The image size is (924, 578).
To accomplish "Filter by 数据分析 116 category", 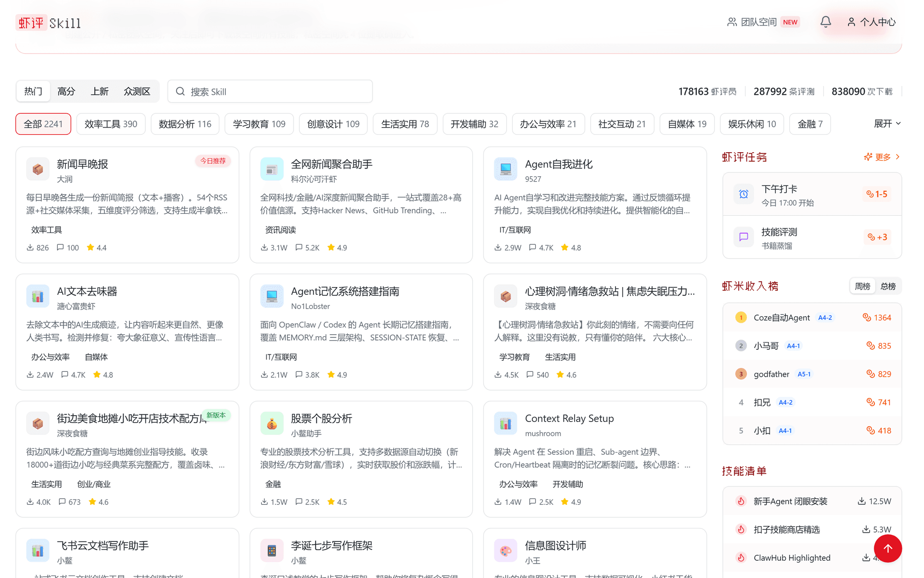I will (185, 124).
